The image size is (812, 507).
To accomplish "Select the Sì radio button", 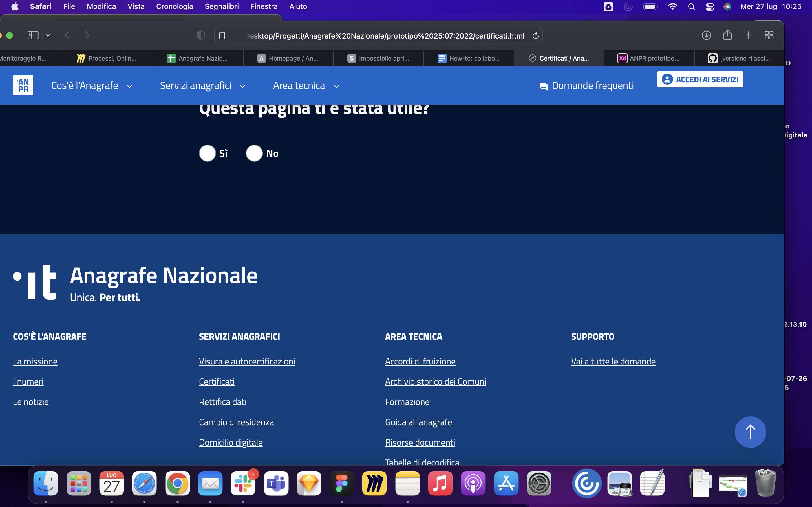I will 207,153.
